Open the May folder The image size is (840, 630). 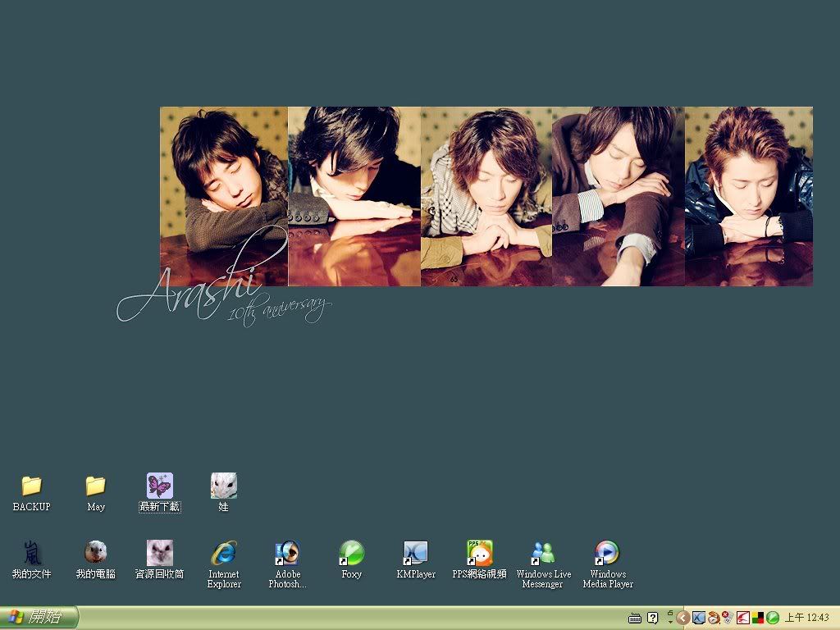pos(96,486)
